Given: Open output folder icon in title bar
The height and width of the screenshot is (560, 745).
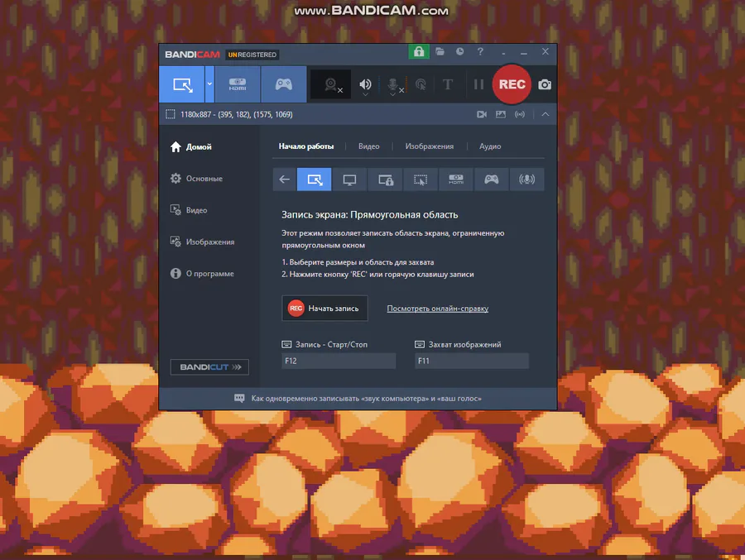Looking at the screenshot, I should [440, 51].
